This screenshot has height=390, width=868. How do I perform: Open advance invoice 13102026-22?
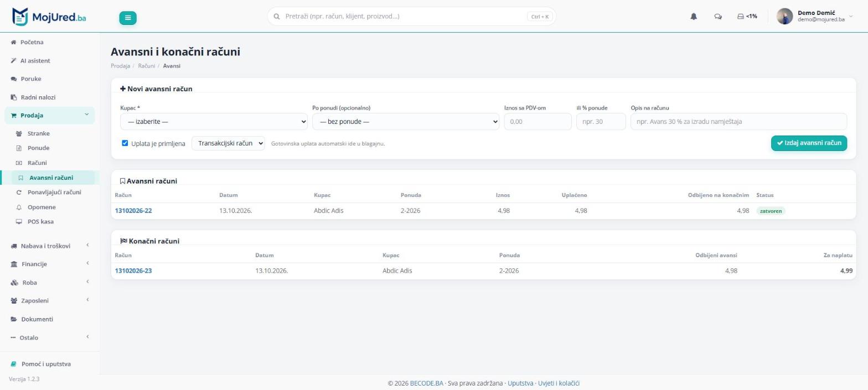point(133,211)
